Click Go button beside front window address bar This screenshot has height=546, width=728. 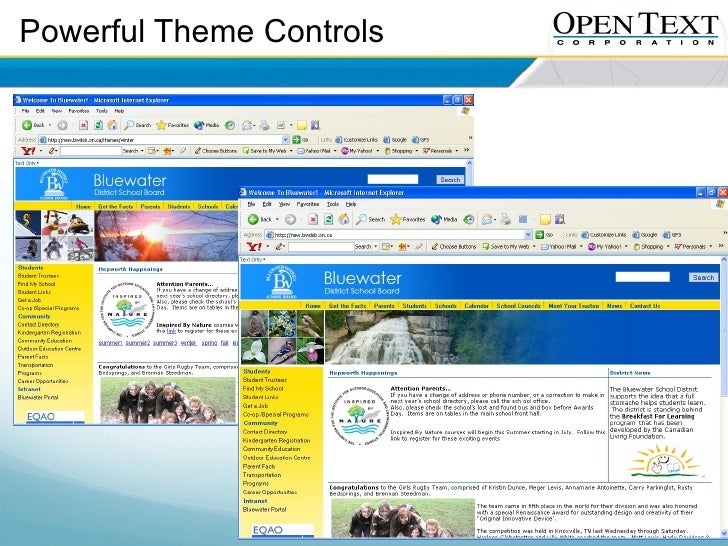click(544, 235)
